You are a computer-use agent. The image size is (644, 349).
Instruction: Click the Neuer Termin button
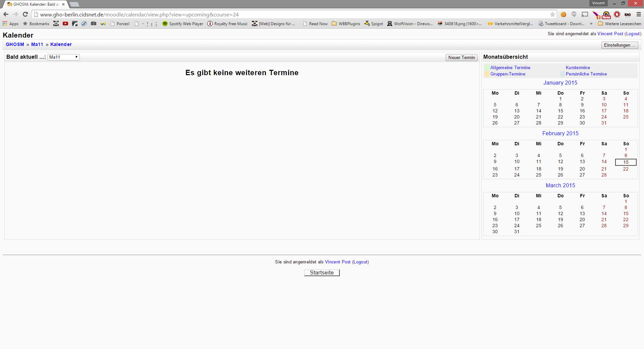461,58
